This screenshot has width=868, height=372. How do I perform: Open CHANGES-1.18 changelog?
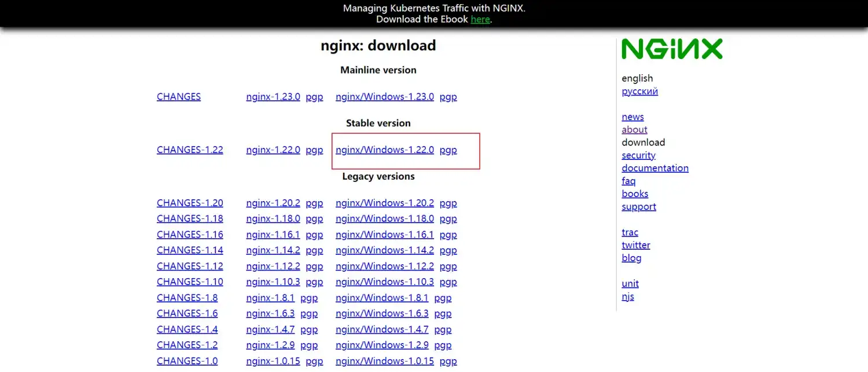point(189,219)
